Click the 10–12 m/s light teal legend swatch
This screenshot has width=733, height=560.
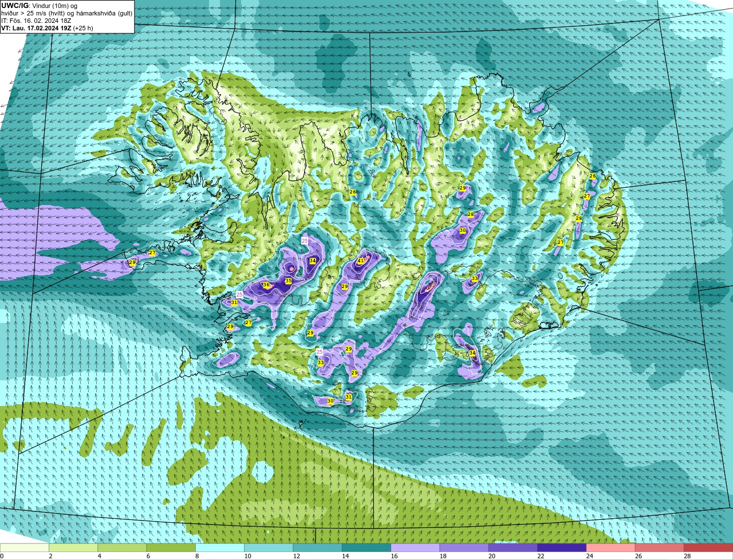point(269,548)
